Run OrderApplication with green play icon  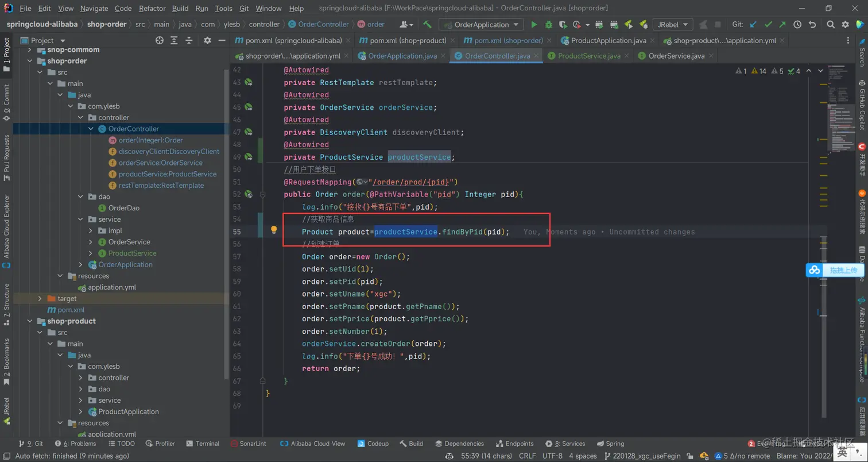pyautogui.click(x=534, y=25)
